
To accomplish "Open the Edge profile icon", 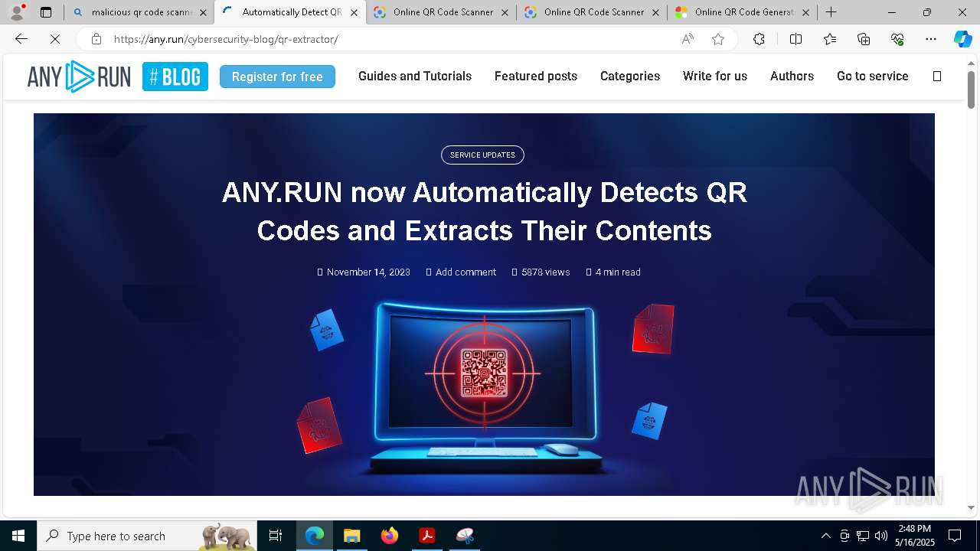I will (17, 12).
